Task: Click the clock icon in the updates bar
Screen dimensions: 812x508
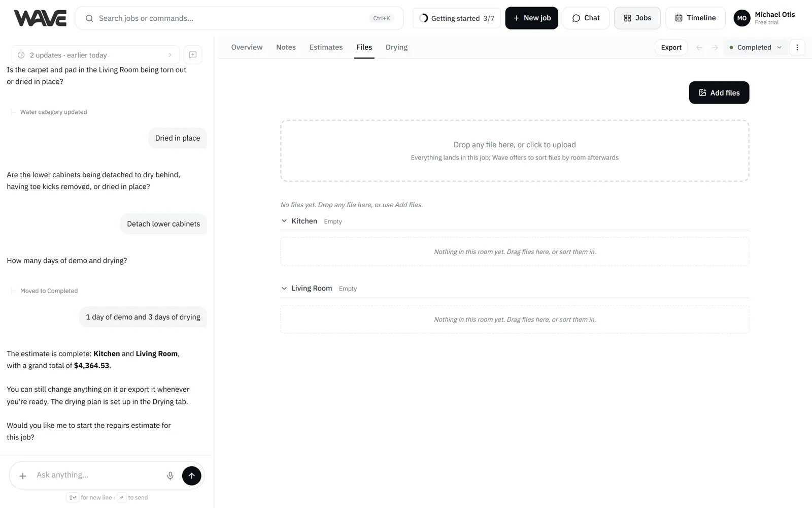Action: [21, 55]
